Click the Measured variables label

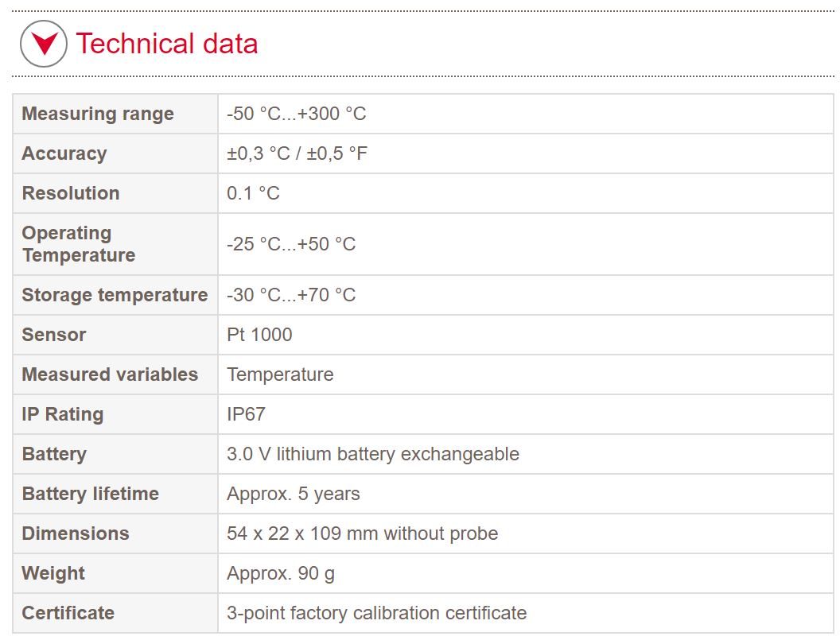click(110, 374)
